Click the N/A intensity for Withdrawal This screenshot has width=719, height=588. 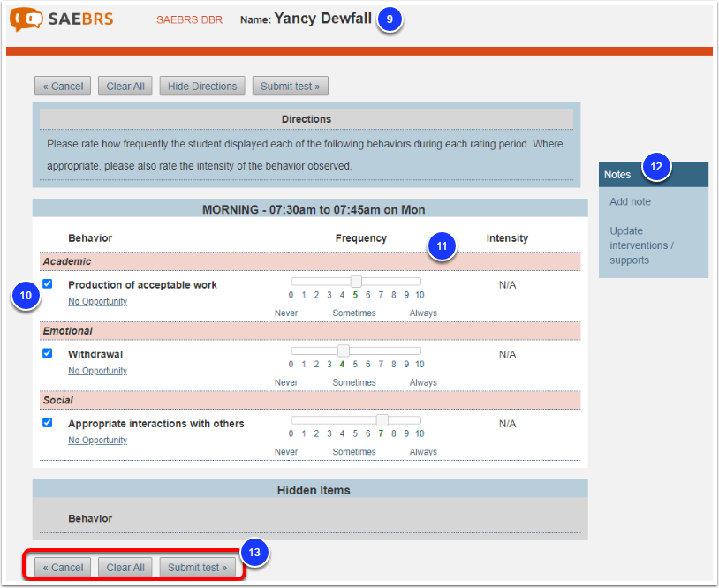click(507, 354)
